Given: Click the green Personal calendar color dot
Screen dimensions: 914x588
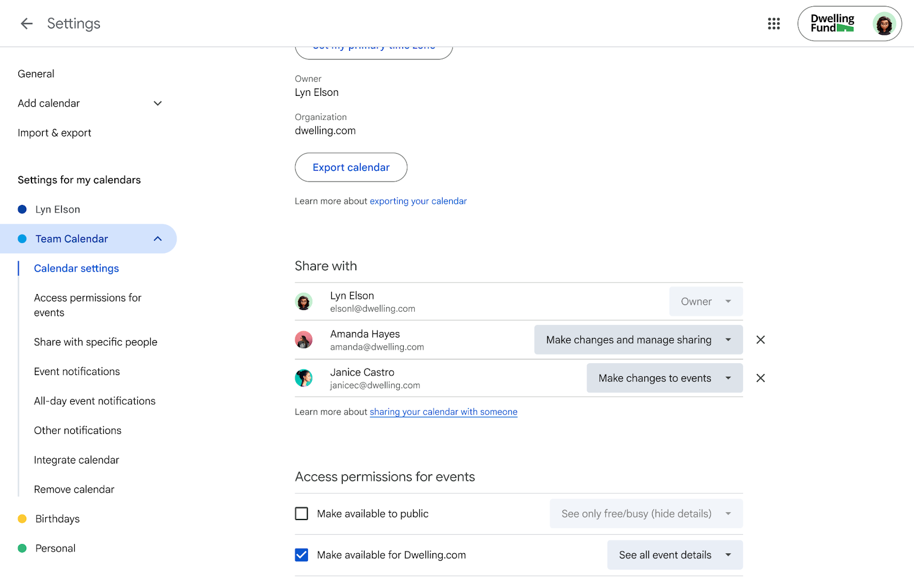Looking at the screenshot, I should 22,548.
